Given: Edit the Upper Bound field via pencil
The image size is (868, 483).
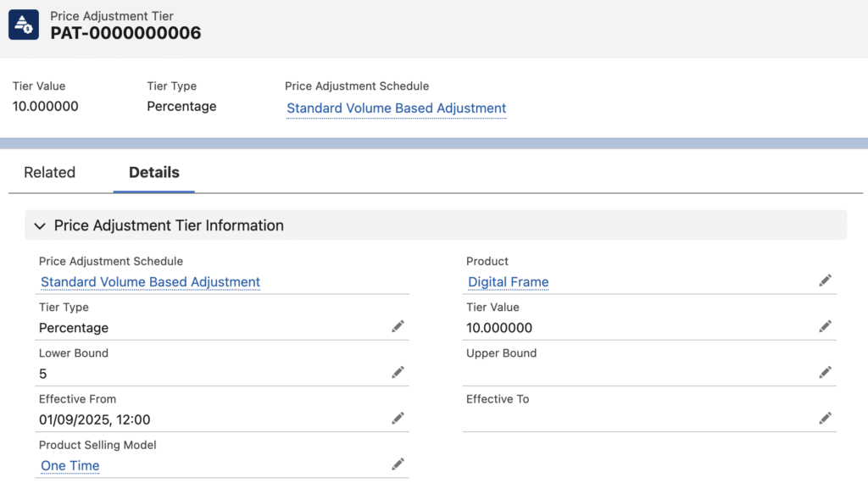Looking at the screenshot, I should coord(825,372).
